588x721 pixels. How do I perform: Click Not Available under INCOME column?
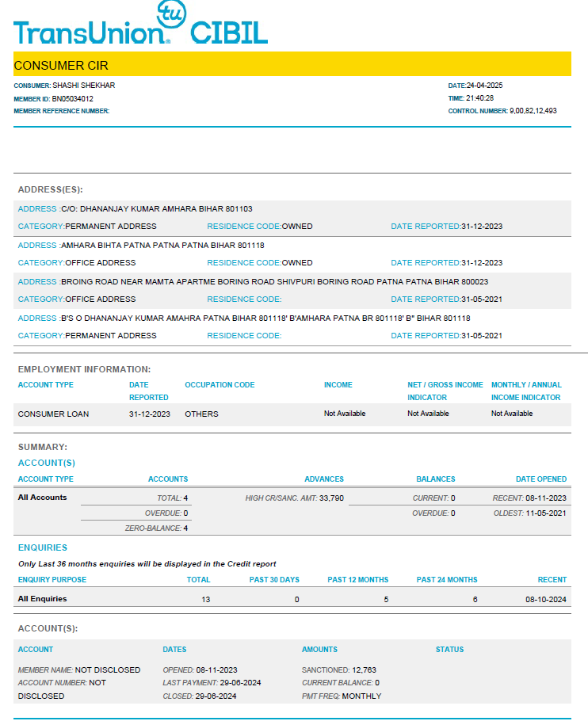click(x=345, y=414)
